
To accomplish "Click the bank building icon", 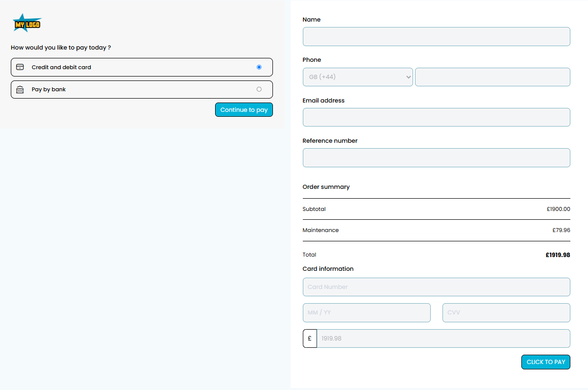I will [20, 89].
